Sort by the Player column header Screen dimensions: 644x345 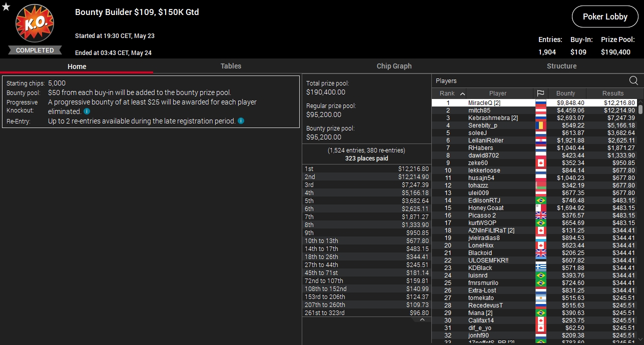pyautogui.click(x=497, y=93)
